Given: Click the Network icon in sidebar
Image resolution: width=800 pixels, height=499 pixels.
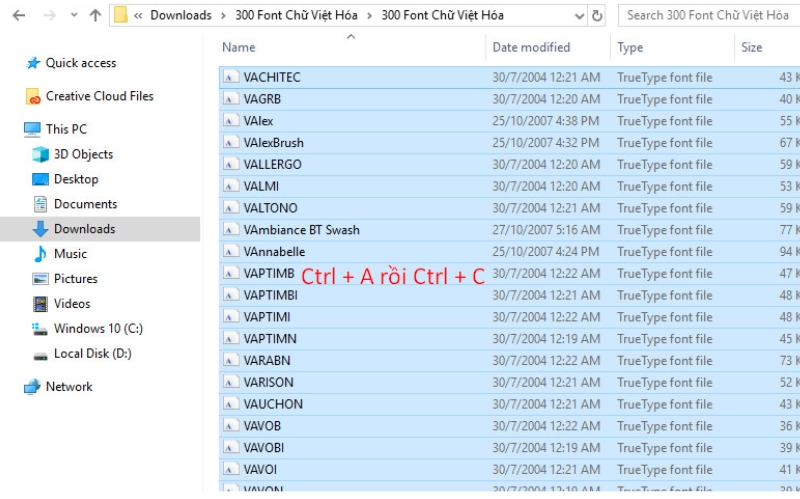Looking at the screenshot, I should [32, 387].
